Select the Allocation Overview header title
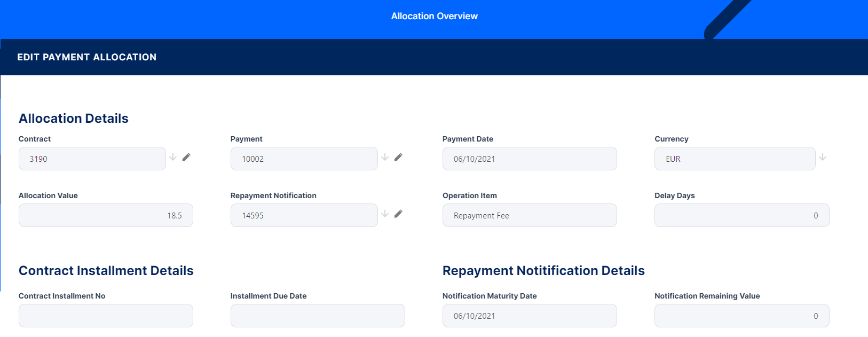The image size is (868, 337). coord(434,16)
